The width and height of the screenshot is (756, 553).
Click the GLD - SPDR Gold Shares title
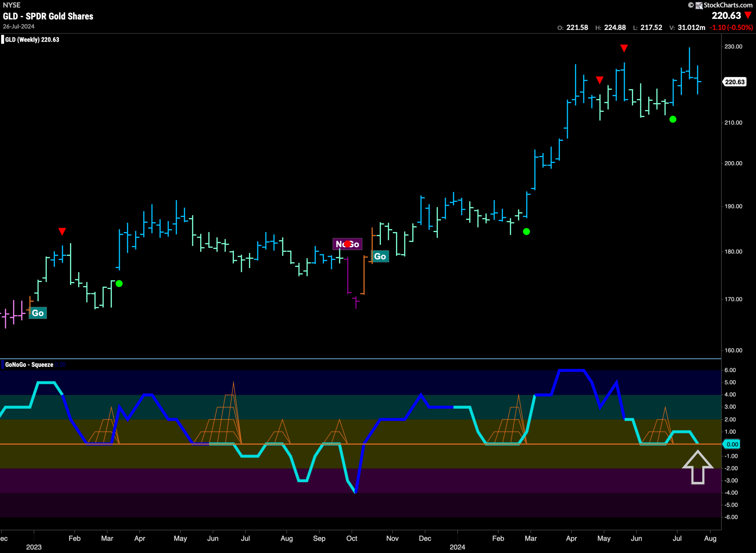click(x=48, y=16)
